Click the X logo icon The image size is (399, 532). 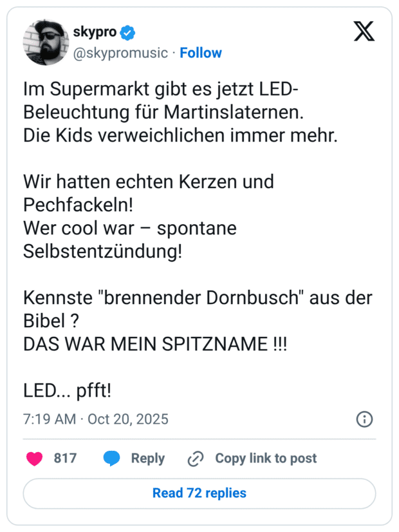[x=364, y=30]
